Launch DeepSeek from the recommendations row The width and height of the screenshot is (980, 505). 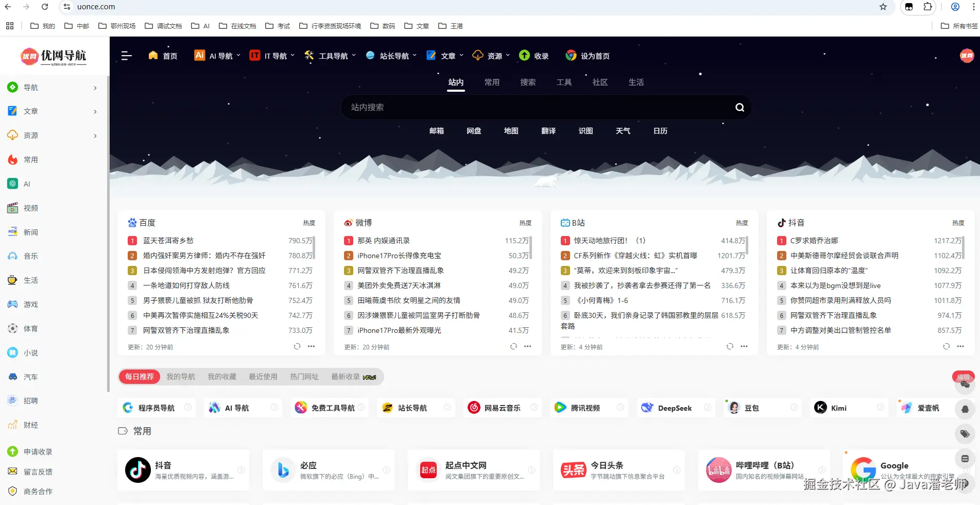[675, 408]
